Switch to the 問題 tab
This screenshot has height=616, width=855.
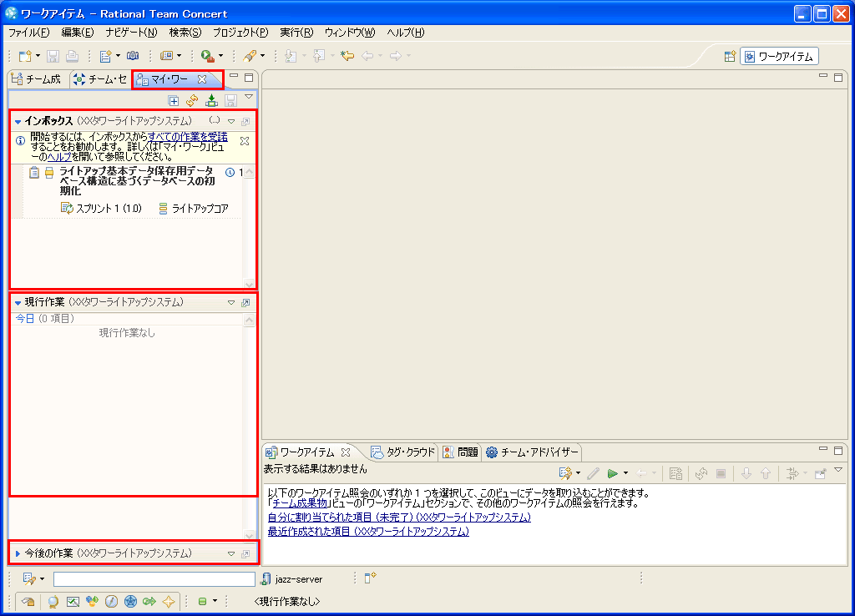coord(461,452)
